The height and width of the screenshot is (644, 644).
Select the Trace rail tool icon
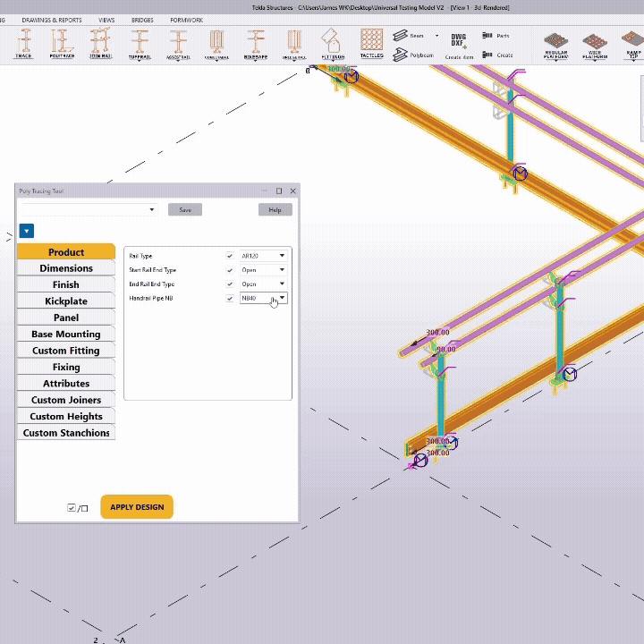(x=24, y=43)
